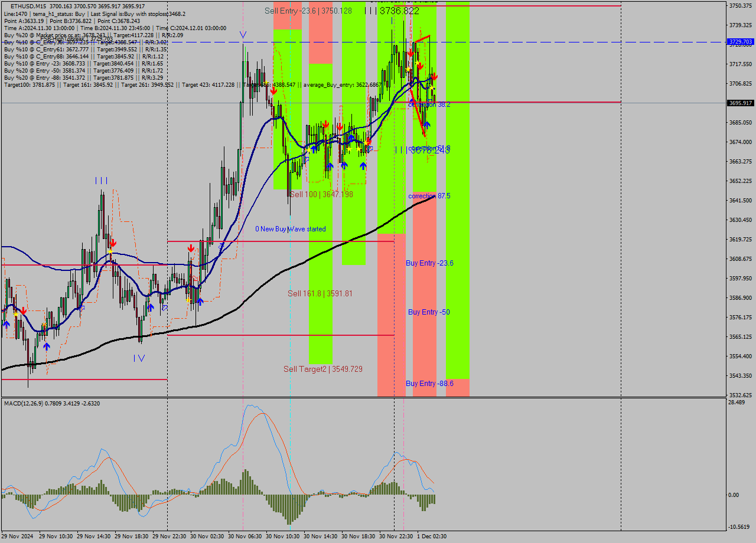
Task: Select the '30 Nov 02:30' time label
Action: 207,537
